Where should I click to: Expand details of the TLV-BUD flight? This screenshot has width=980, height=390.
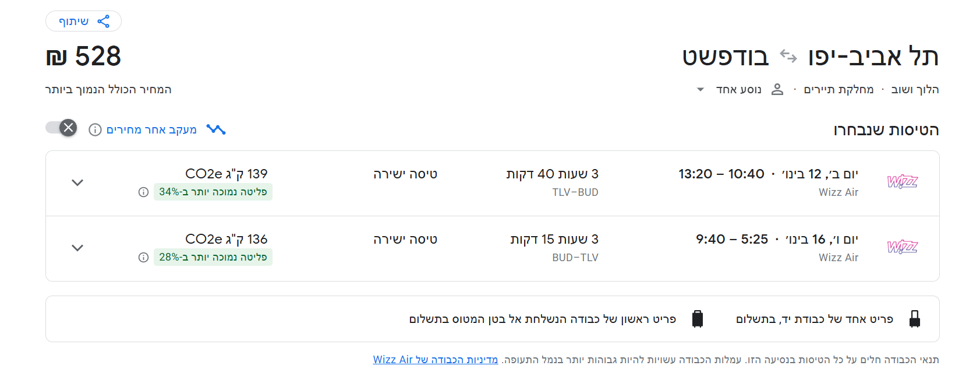click(77, 182)
